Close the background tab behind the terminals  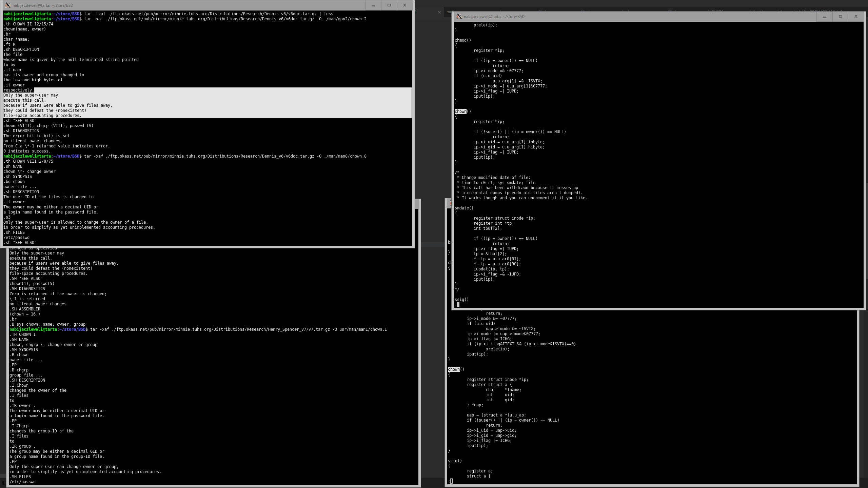tap(439, 12)
